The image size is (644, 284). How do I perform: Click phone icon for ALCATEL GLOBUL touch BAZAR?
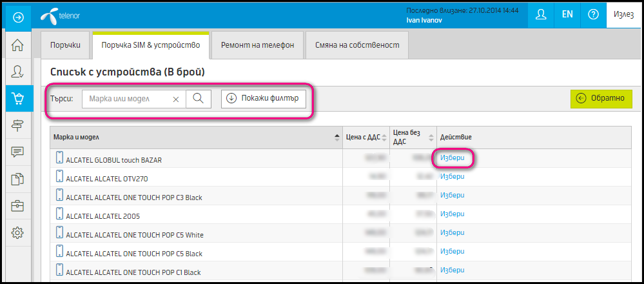[x=59, y=158]
